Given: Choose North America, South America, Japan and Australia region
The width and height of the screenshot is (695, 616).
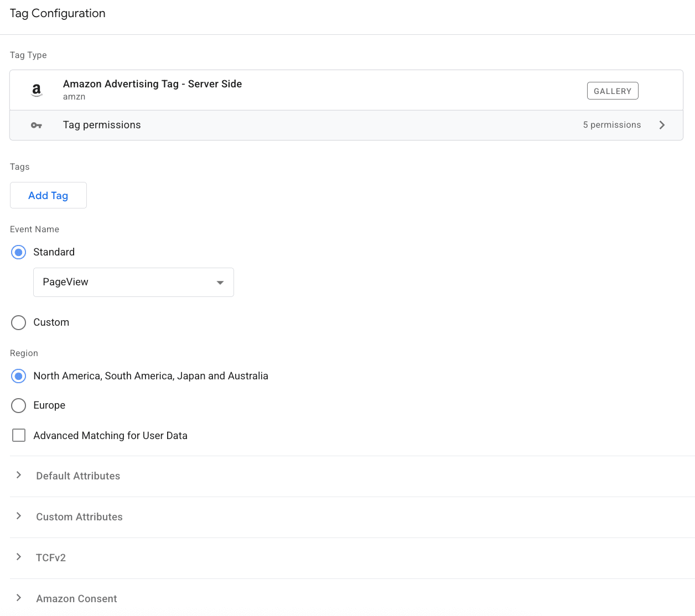Looking at the screenshot, I should point(18,376).
